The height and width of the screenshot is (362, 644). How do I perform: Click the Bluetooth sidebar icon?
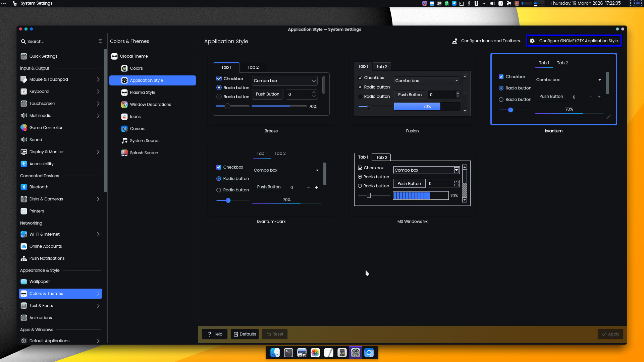click(x=24, y=187)
